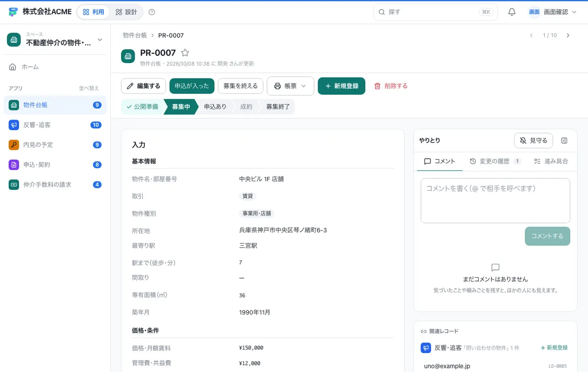Click the green 新規登録 button
588x372 pixels.
pyautogui.click(x=341, y=86)
